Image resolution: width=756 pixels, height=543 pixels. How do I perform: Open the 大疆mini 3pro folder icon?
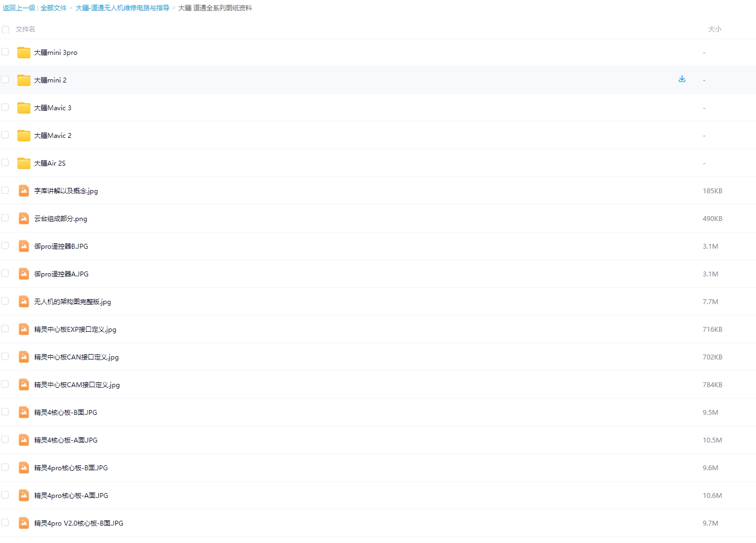pyautogui.click(x=24, y=53)
